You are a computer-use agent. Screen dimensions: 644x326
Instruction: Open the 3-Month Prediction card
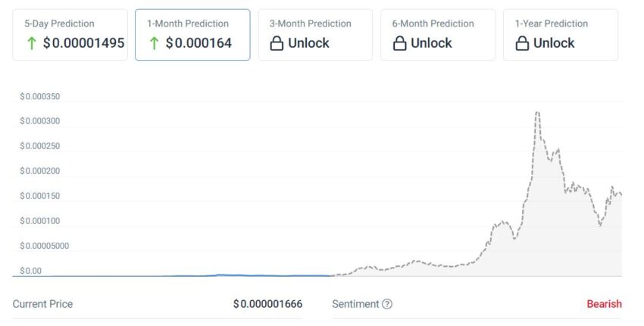tap(315, 34)
